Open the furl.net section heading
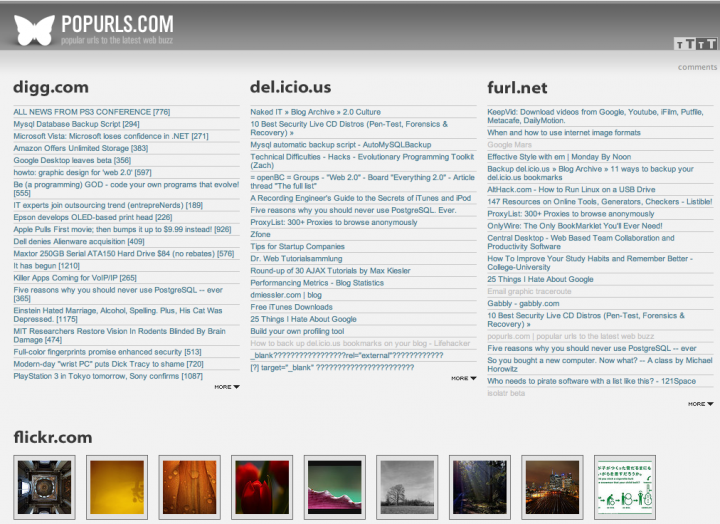 pyautogui.click(x=517, y=88)
